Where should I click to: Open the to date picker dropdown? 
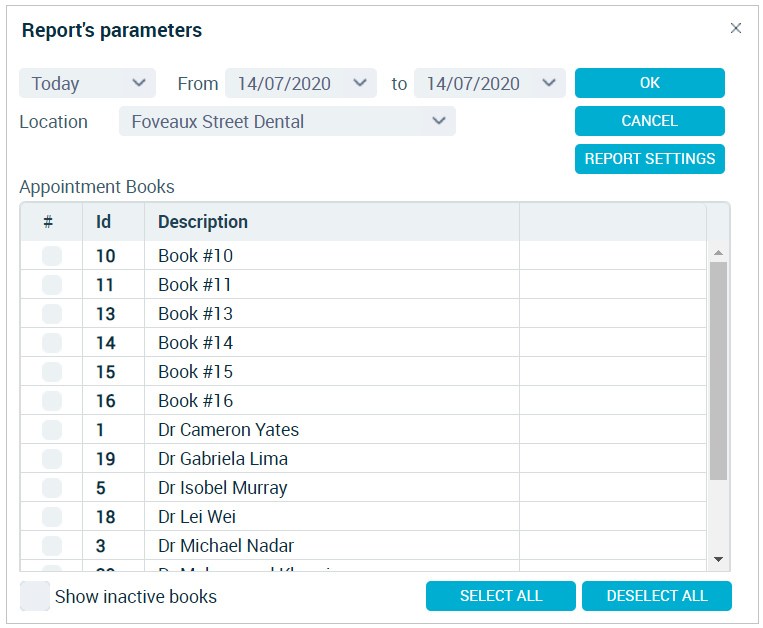pyautogui.click(x=549, y=83)
